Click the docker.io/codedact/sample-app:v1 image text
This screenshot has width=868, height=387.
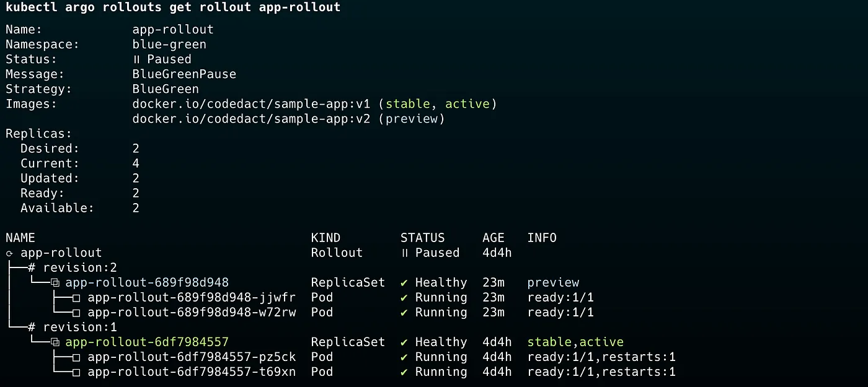[251, 104]
